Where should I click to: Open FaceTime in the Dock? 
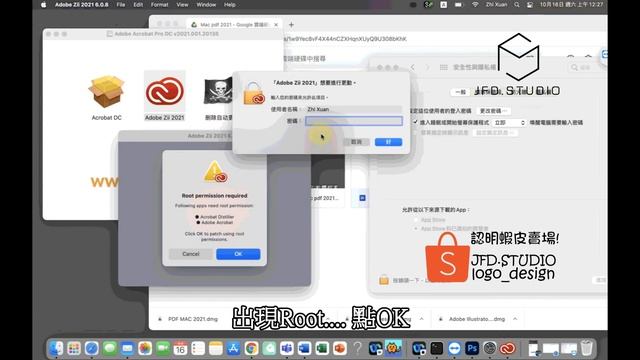pyautogui.click(x=163, y=348)
